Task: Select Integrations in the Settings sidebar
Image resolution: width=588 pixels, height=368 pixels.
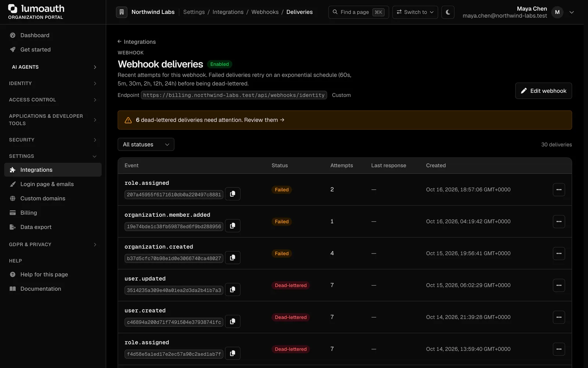Action: click(x=53, y=170)
